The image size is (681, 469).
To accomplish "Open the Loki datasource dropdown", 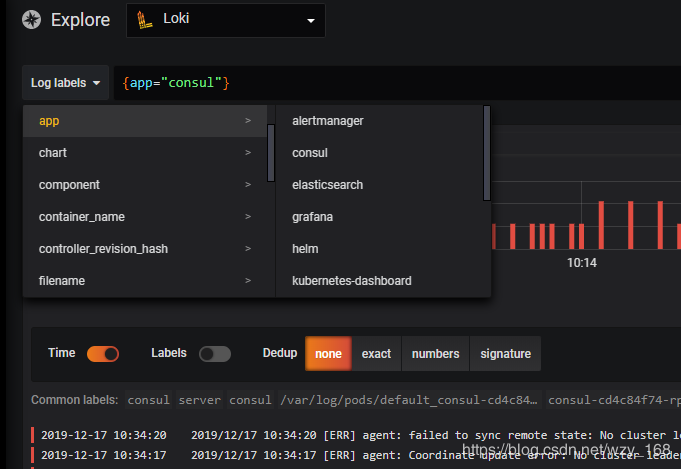I will point(225,20).
